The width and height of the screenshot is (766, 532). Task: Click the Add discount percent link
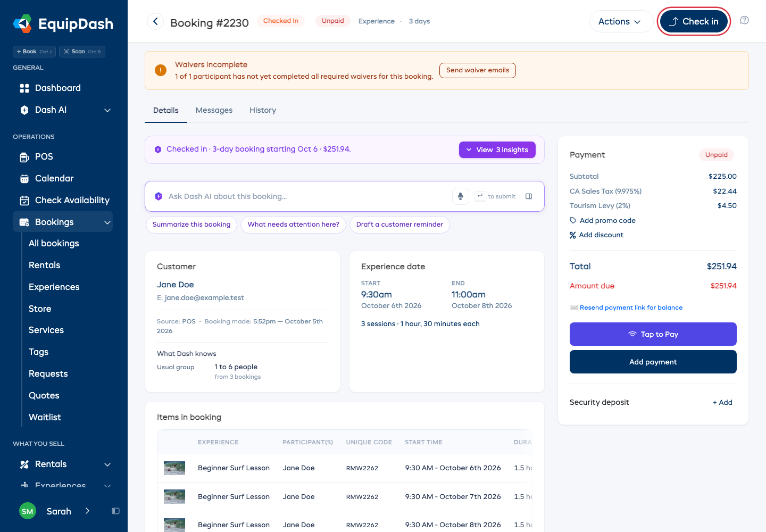(596, 235)
